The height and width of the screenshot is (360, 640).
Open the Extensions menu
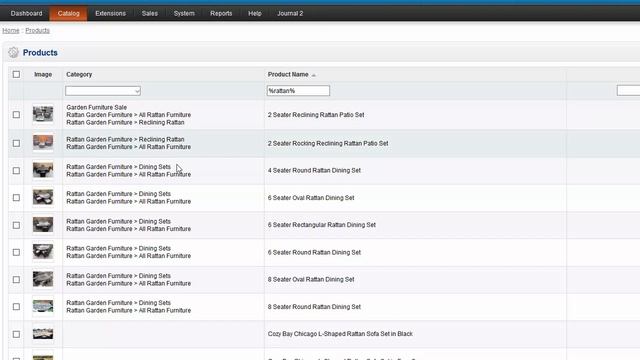click(x=111, y=13)
